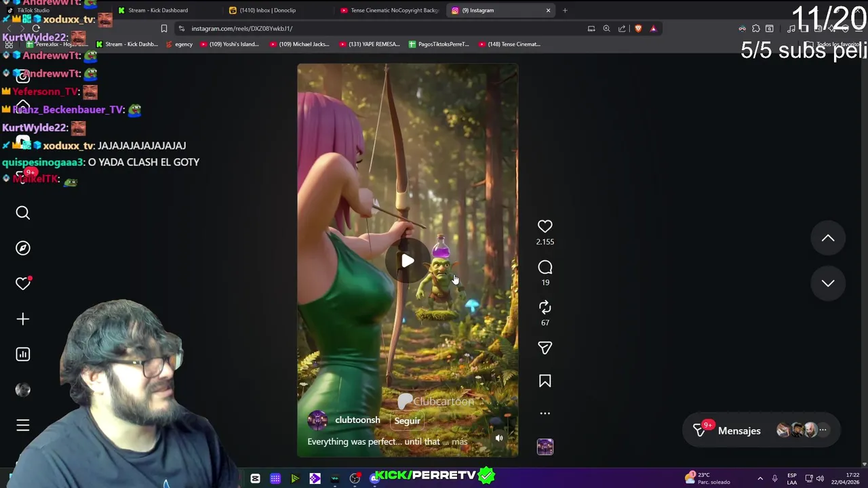The height and width of the screenshot is (488, 868).
Task: Open the browser extensions puzzle icon
Action: tap(756, 28)
